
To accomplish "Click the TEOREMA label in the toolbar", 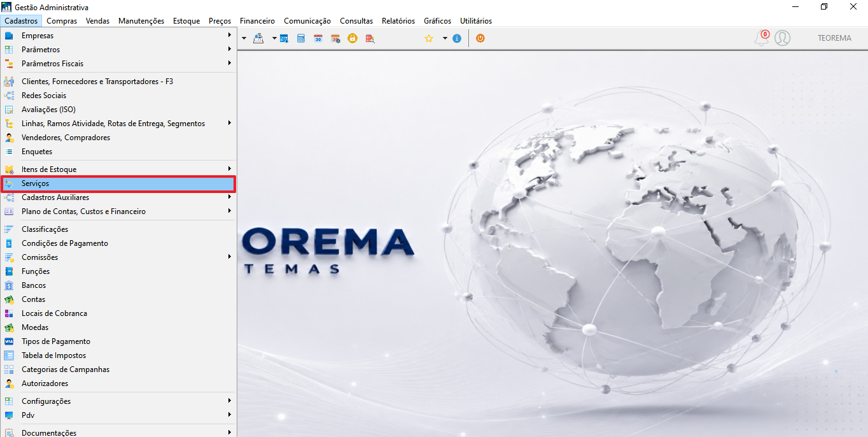I will [x=834, y=38].
